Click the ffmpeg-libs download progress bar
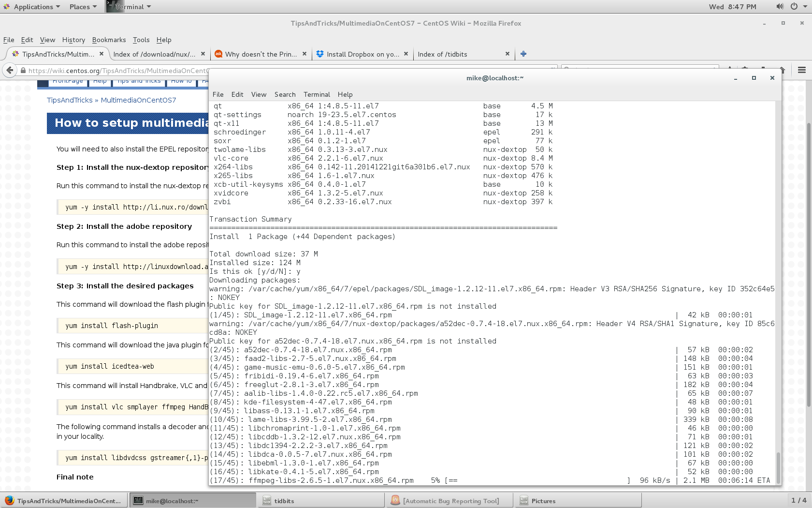 click(537, 480)
